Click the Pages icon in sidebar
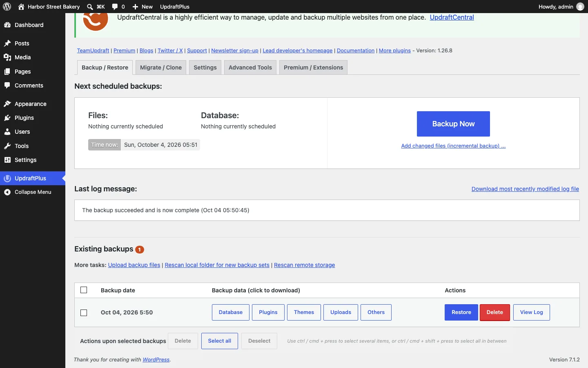 coord(7,72)
